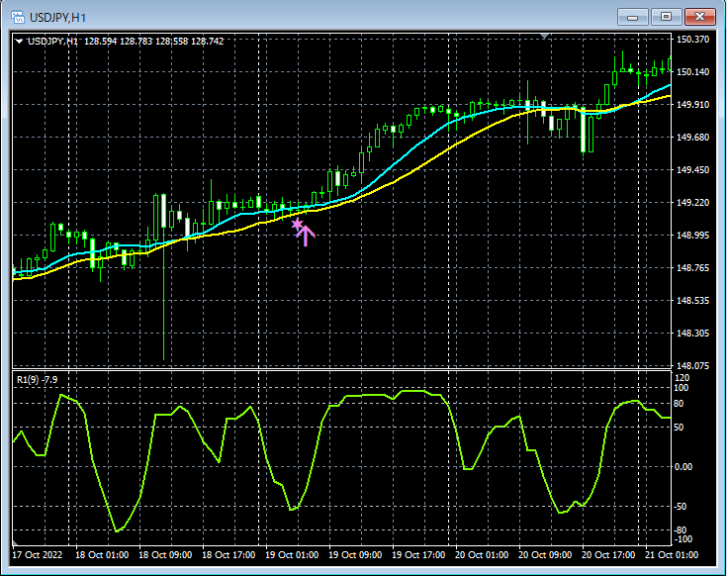This screenshot has width=728, height=576.
Task: Click time axis label 18 Oct 09:00
Action: [x=165, y=555]
